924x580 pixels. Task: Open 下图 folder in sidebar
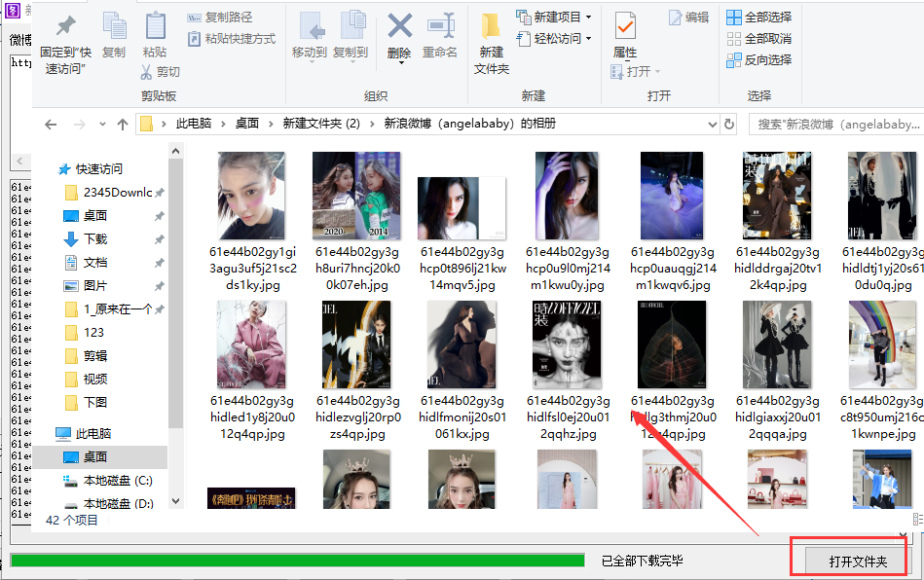coord(86,402)
